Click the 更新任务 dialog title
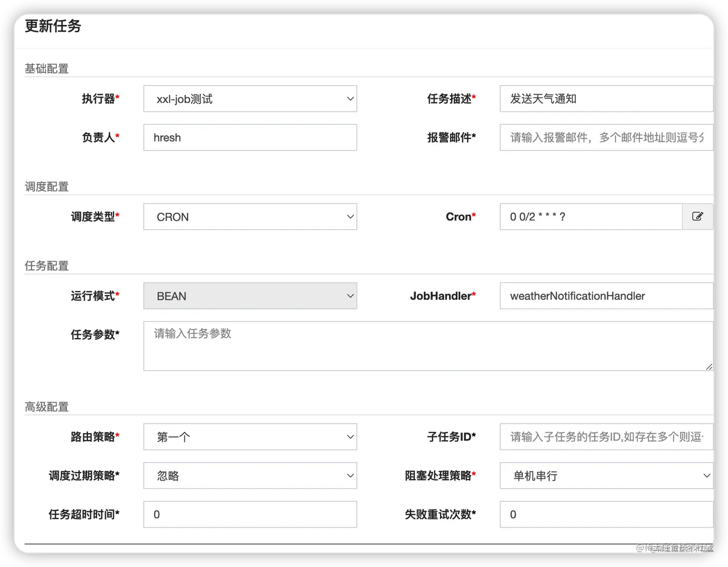 [x=53, y=26]
